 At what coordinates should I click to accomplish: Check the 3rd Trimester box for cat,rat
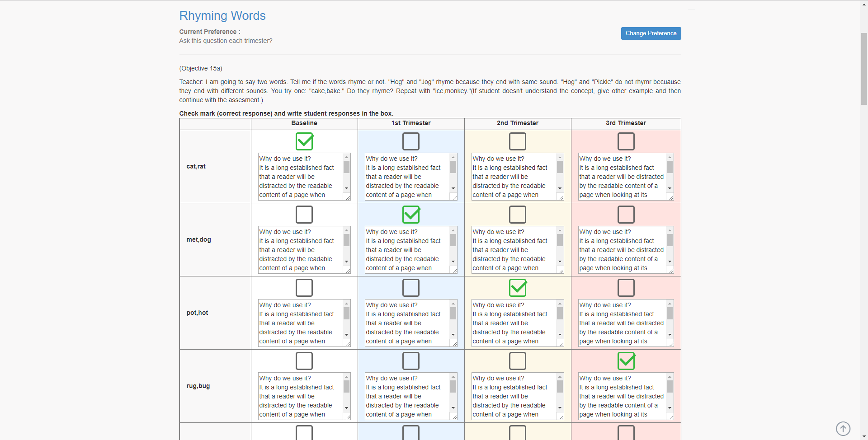(626, 141)
